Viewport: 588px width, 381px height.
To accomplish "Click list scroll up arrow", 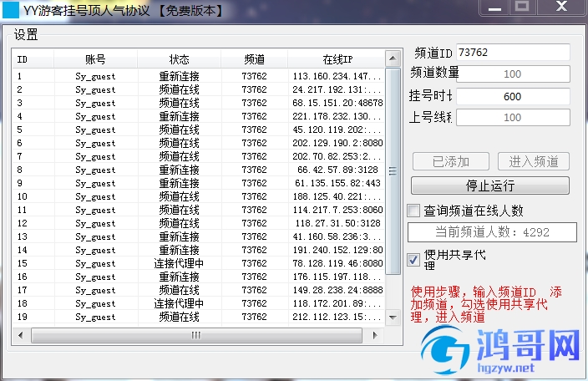I will (x=393, y=58).
